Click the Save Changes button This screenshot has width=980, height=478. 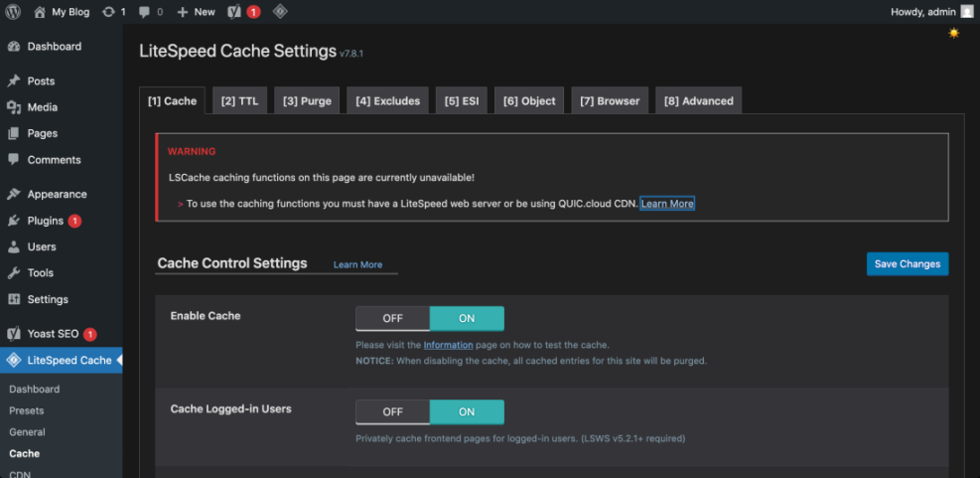[x=908, y=264]
